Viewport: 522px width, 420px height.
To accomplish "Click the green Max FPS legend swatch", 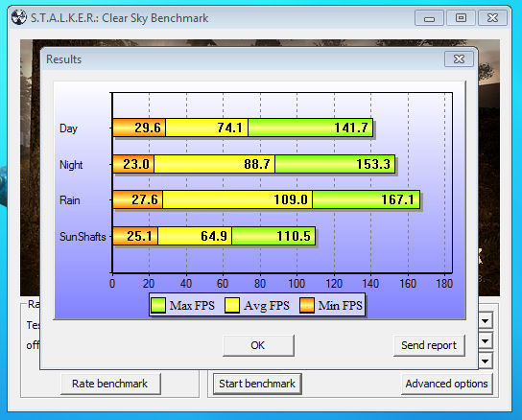I will click(158, 305).
